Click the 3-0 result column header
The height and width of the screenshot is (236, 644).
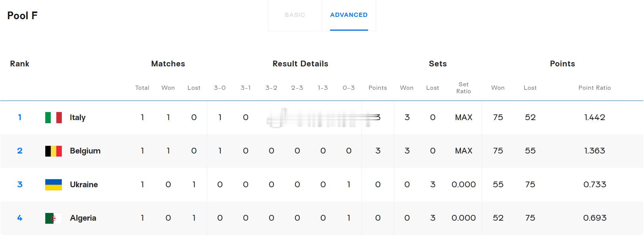pos(220,88)
